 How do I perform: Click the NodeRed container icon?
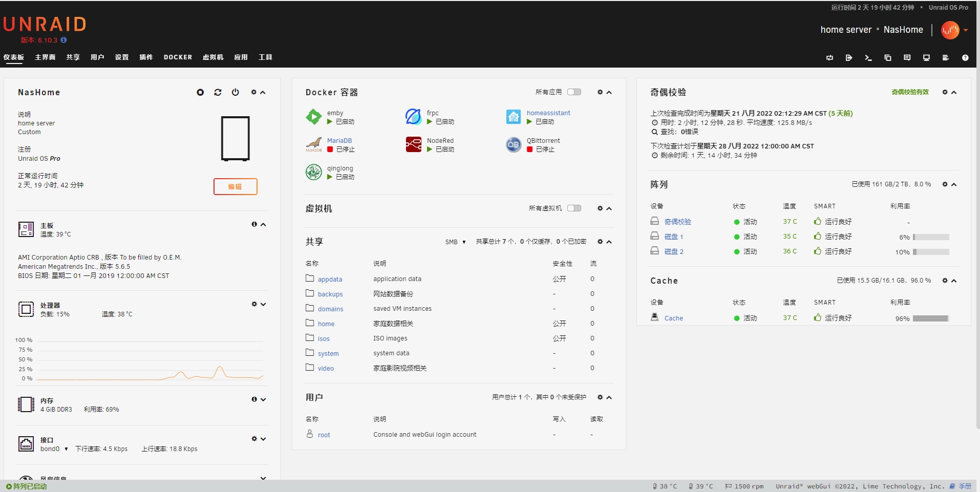point(413,144)
